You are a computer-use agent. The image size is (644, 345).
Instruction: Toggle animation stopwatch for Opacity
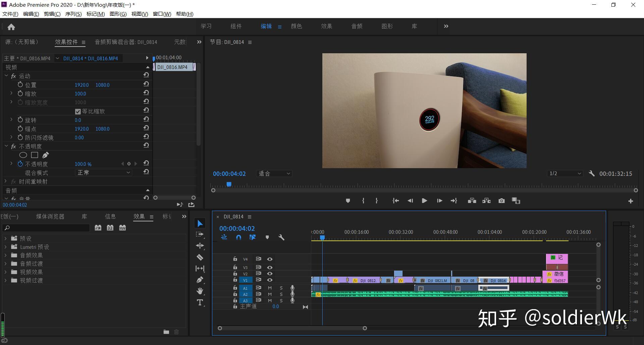click(20, 164)
